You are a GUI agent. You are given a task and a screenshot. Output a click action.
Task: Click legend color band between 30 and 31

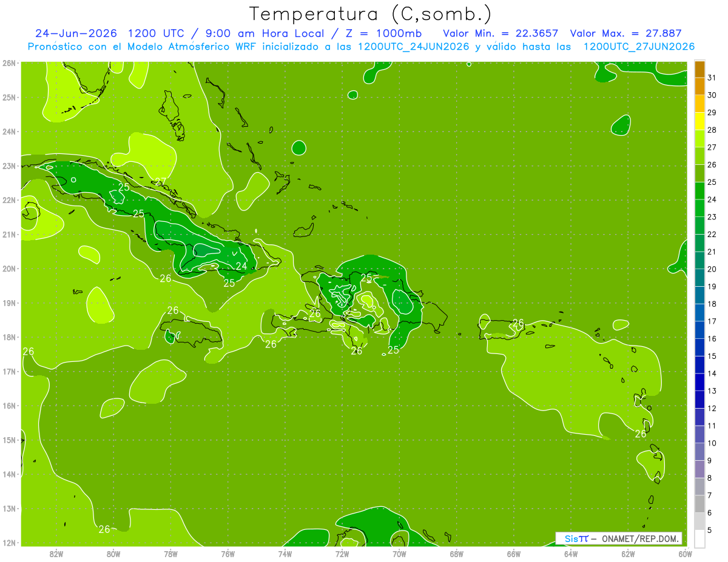point(699,86)
